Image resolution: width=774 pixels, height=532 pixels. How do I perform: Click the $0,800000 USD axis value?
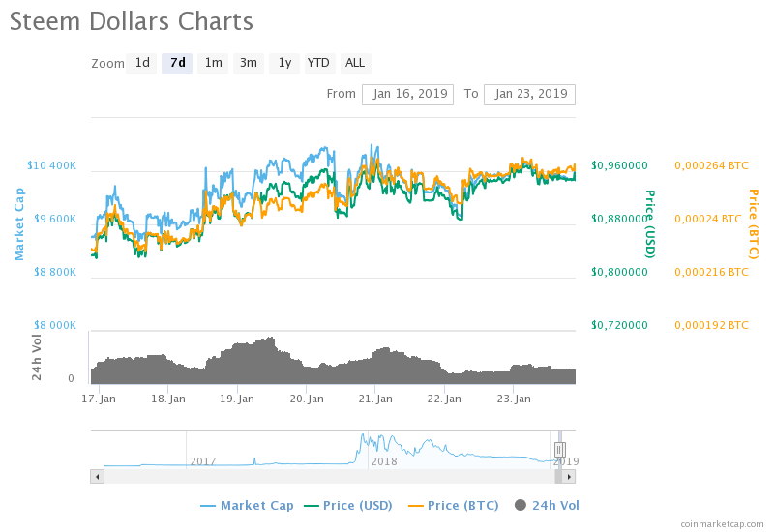coord(619,272)
